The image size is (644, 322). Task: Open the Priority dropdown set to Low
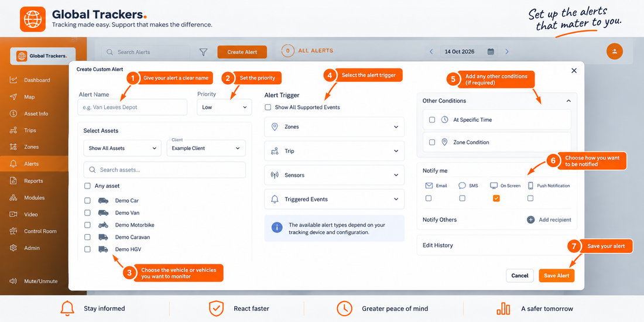pos(224,107)
